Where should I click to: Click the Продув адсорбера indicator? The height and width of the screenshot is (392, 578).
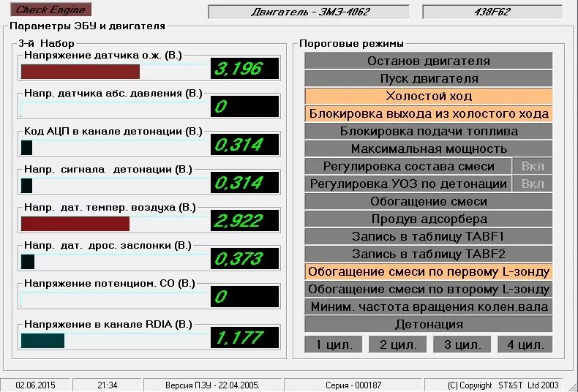(428, 219)
